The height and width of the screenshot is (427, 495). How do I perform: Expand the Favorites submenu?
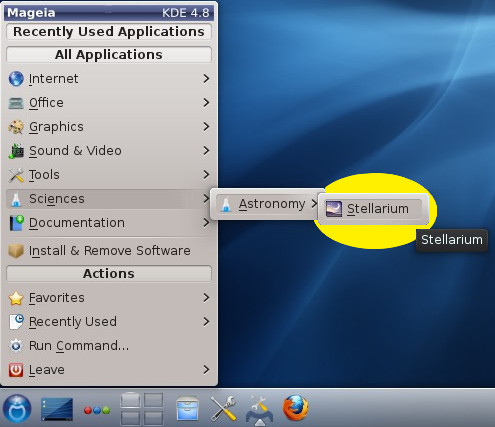click(109, 298)
